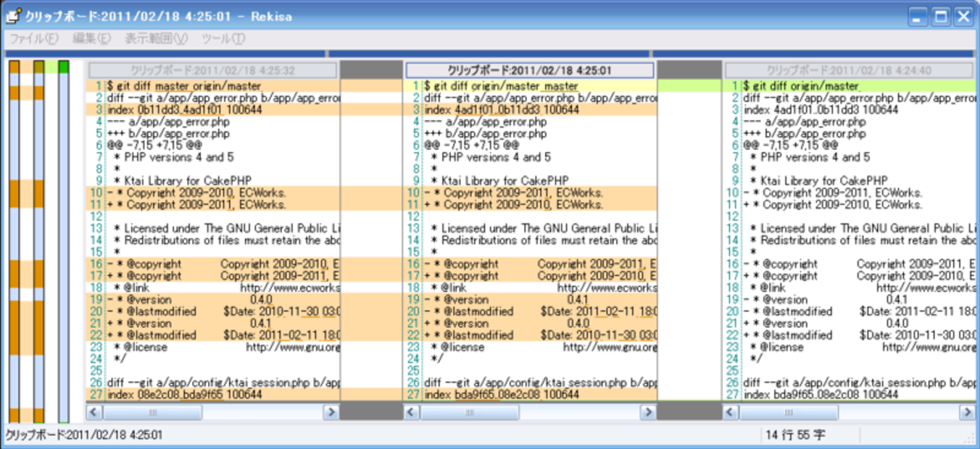Click the olive-topped second overview bar
The height and width of the screenshot is (449, 980).
(39, 241)
